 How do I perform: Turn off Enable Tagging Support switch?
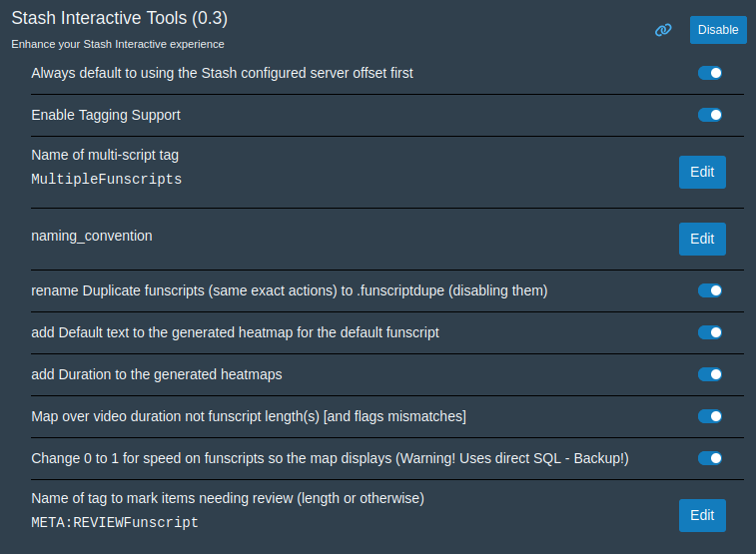pos(710,115)
